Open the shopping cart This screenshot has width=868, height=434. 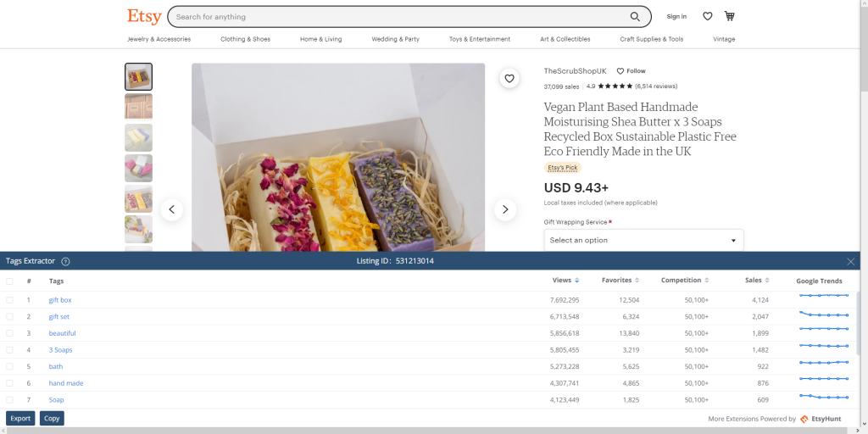(x=730, y=16)
